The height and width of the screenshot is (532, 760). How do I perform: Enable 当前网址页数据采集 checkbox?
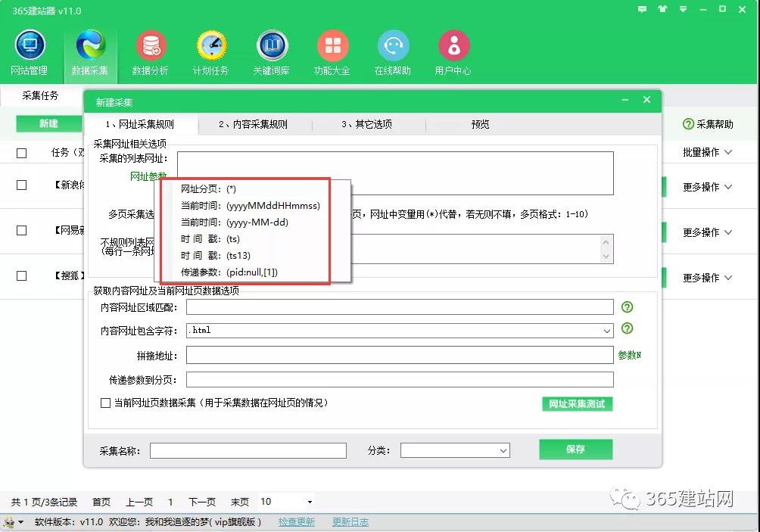(105, 403)
